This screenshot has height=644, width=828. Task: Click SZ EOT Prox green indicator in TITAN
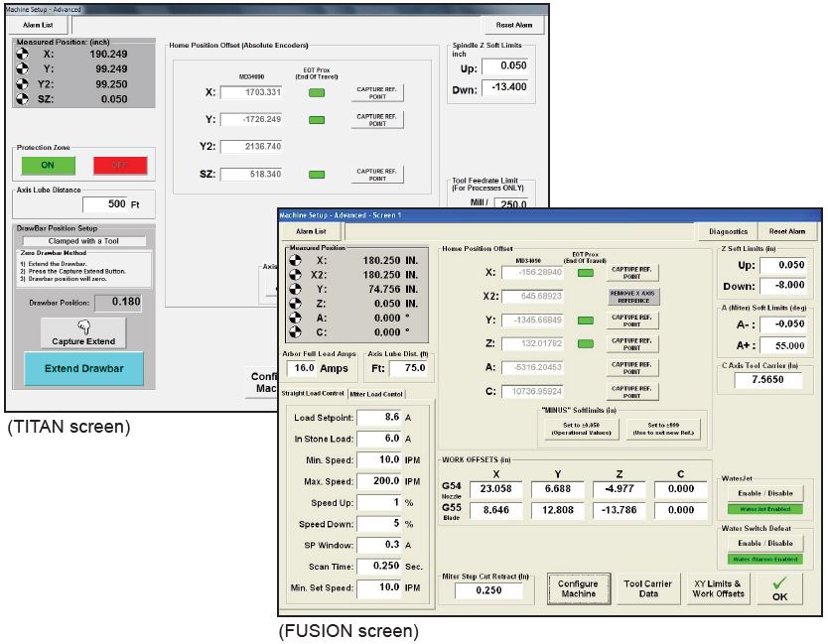pyautogui.click(x=317, y=175)
